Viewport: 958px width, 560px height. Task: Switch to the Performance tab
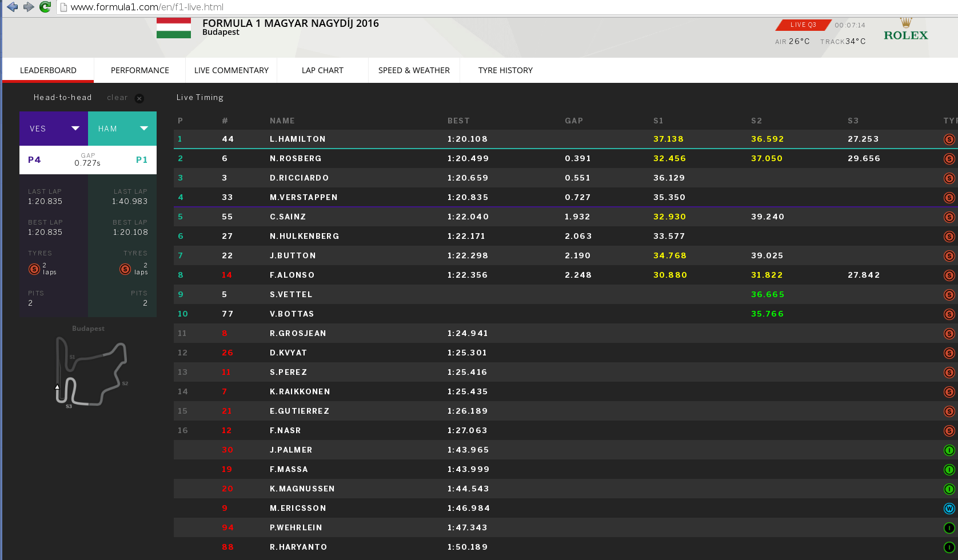(139, 70)
